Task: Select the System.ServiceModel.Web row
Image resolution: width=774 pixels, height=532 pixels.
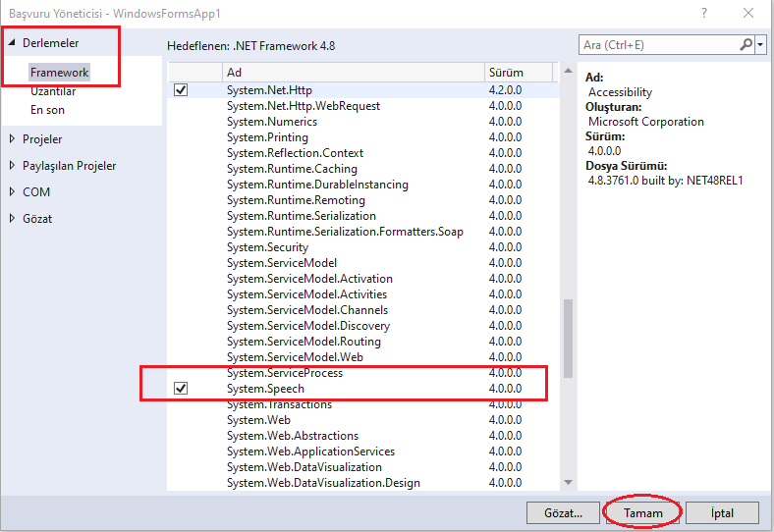Action: coord(362,357)
